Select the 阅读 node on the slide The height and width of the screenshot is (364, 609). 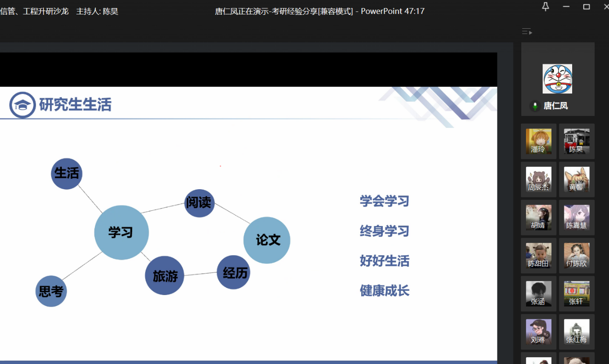click(199, 203)
